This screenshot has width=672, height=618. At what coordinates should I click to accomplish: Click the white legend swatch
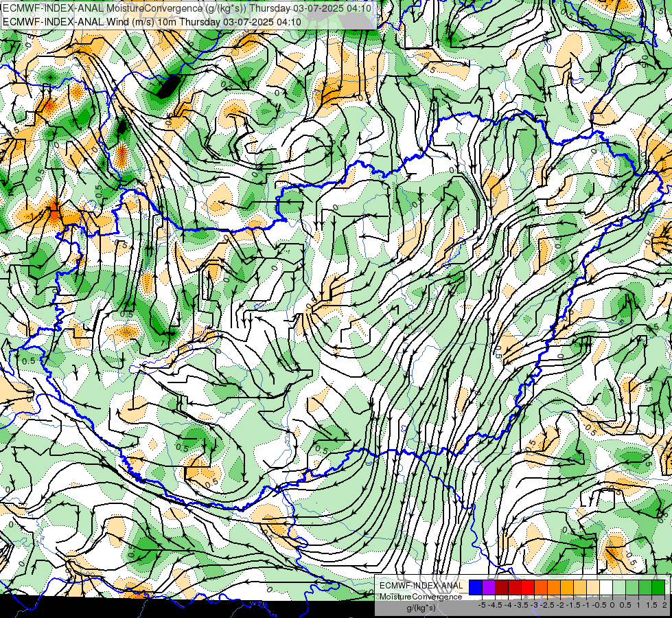606,587
